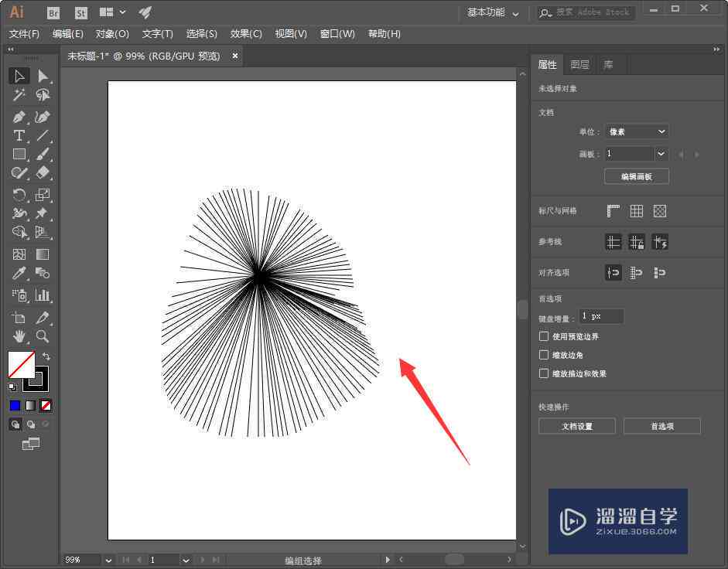Toggle lock guides icon
This screenshot has width=728, height=569.
tap(637, 242)
